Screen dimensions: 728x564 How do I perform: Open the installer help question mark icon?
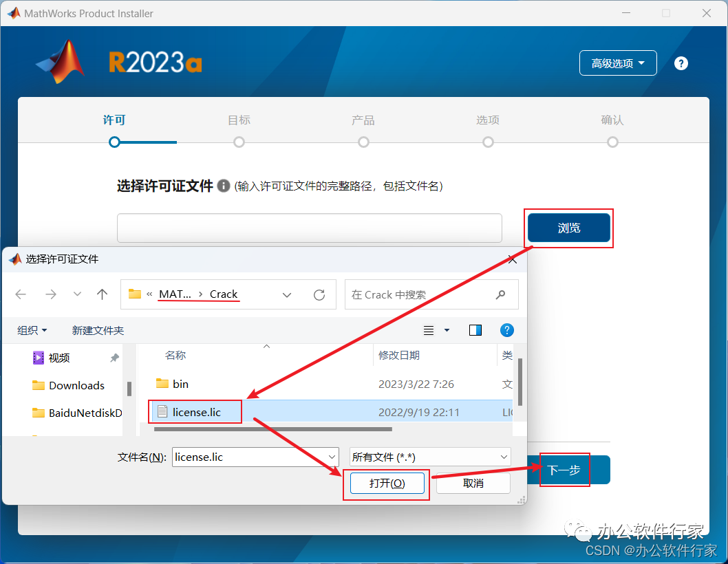[x=681, y=63]
